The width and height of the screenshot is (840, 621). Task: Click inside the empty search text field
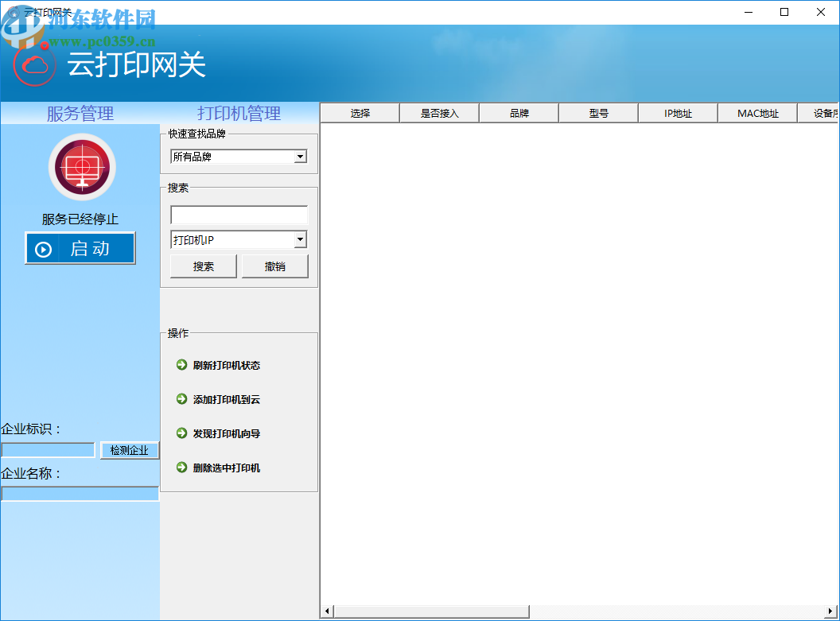pos(238,215)
